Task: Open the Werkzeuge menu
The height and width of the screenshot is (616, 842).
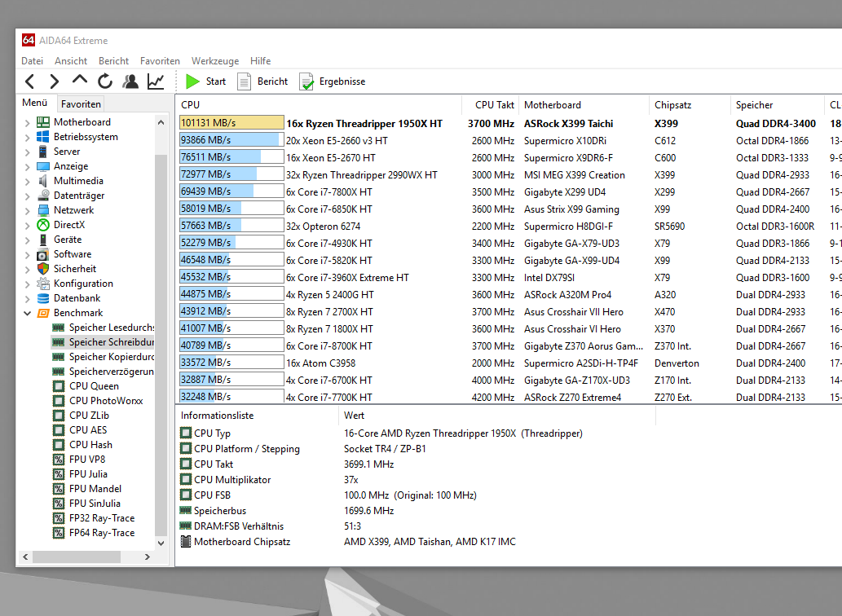Action: 215,60
